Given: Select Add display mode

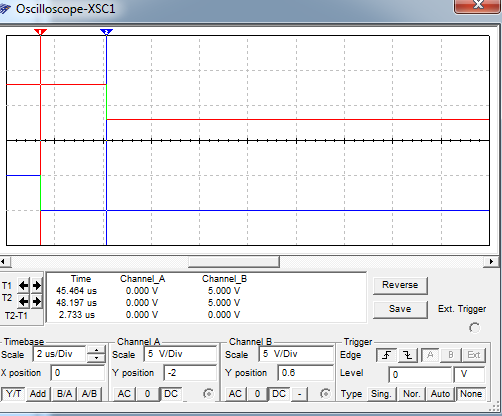Looking at the screenshot, I should point(38,394).
